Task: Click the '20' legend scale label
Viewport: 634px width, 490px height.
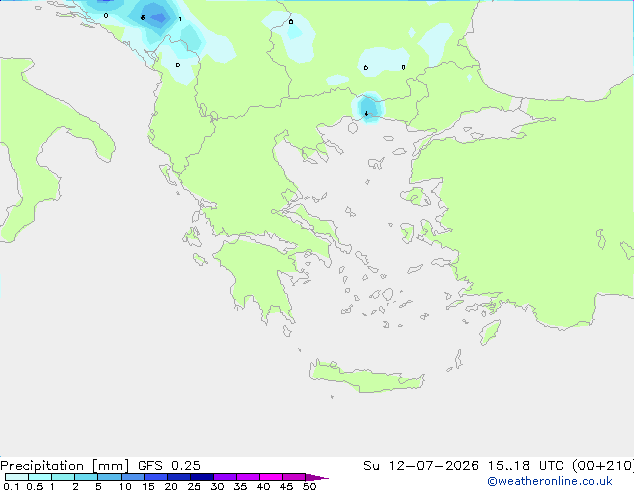Action: tap(171, 486)
